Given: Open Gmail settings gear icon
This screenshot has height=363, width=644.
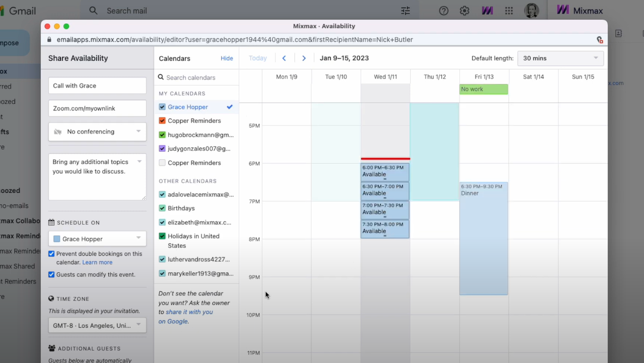Looking at the screenshot, I should (464, 11).
